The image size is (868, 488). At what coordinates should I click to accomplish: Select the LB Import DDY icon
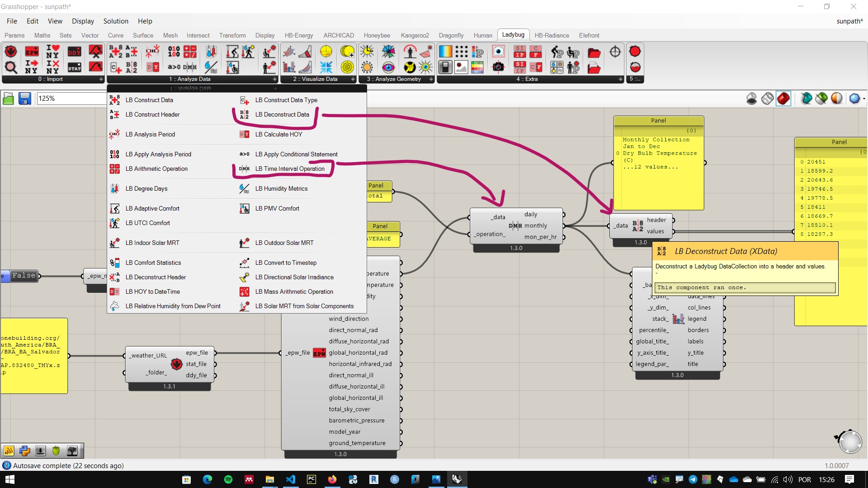75,52
